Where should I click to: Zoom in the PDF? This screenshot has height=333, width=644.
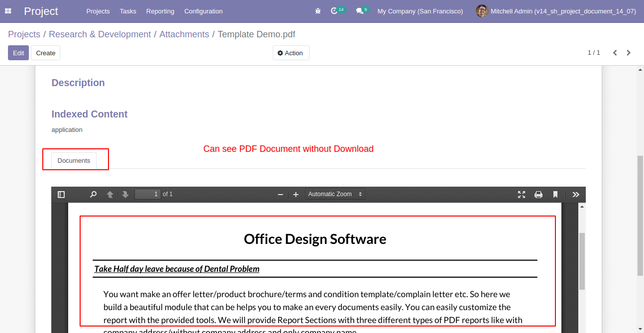(296, 194)
